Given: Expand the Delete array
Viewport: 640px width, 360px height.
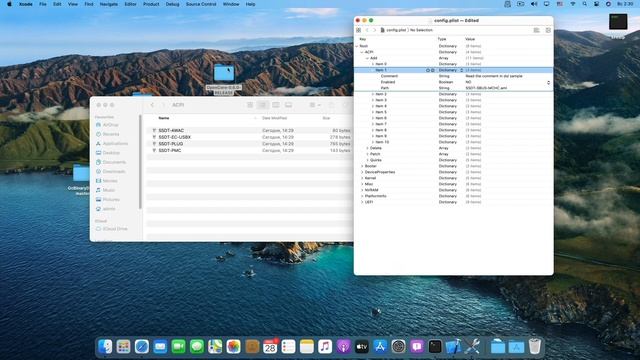Looking at the screenshot, I should tap(367, 148).
